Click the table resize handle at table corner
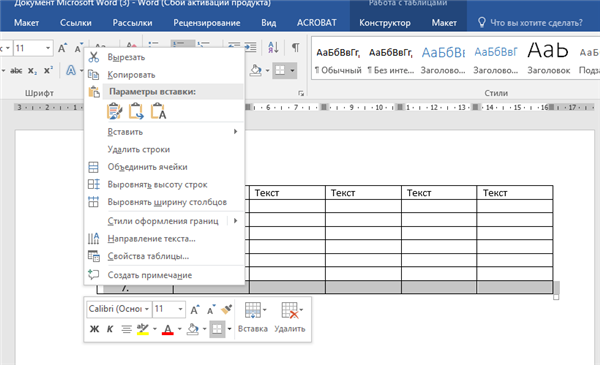Image resolution: width=600 pixels, height=365 pixels. click(556, 297)
